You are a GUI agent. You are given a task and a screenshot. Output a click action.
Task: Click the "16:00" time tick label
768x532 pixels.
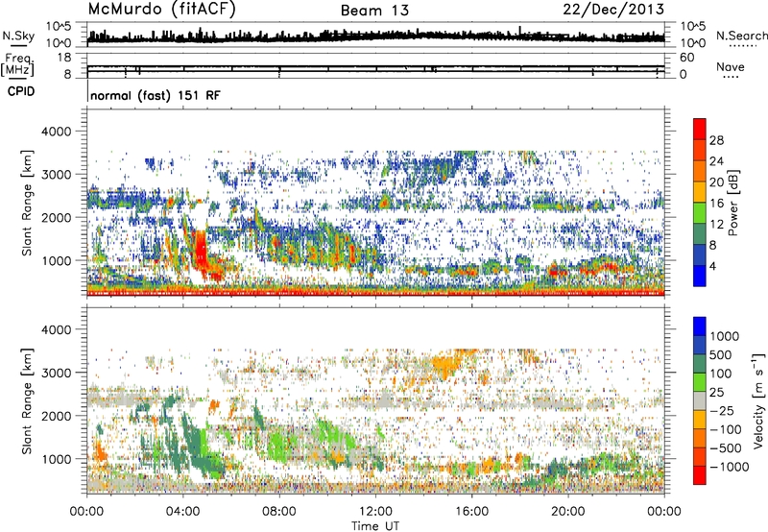point(471,512)
